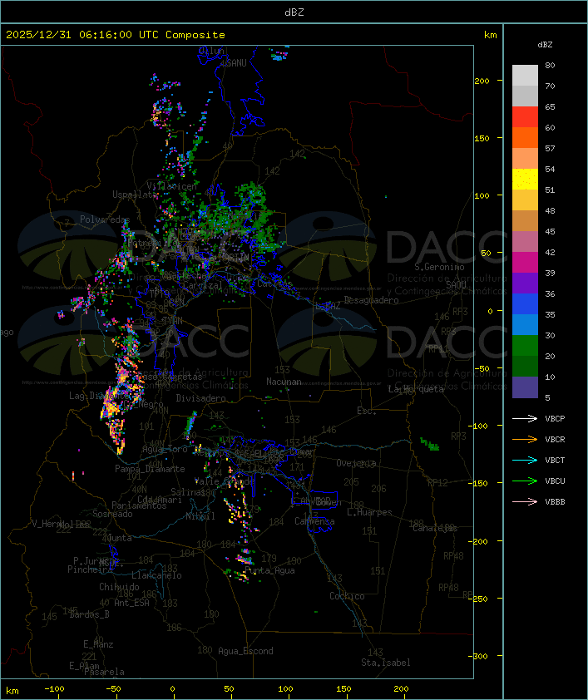Click the -300 tick on the vertical axis

pyautogui.click(x=480, y=656)
